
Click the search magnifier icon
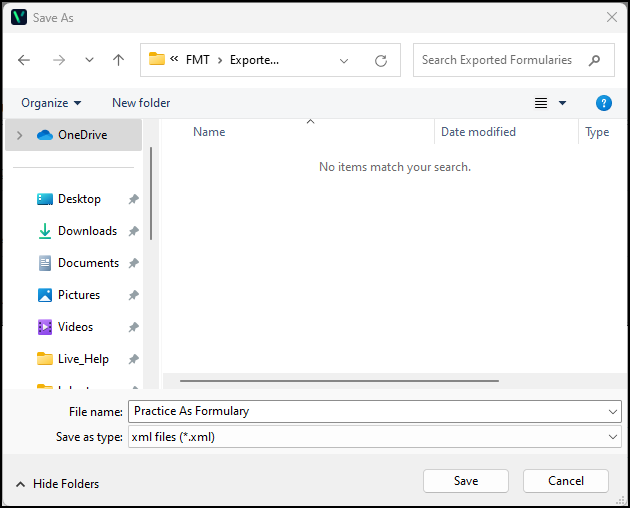595,60
